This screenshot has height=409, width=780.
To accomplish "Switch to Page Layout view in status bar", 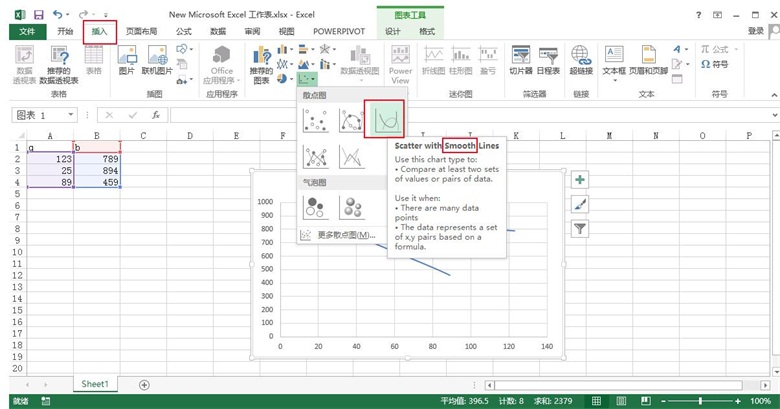I will click(x=621, y=401).
